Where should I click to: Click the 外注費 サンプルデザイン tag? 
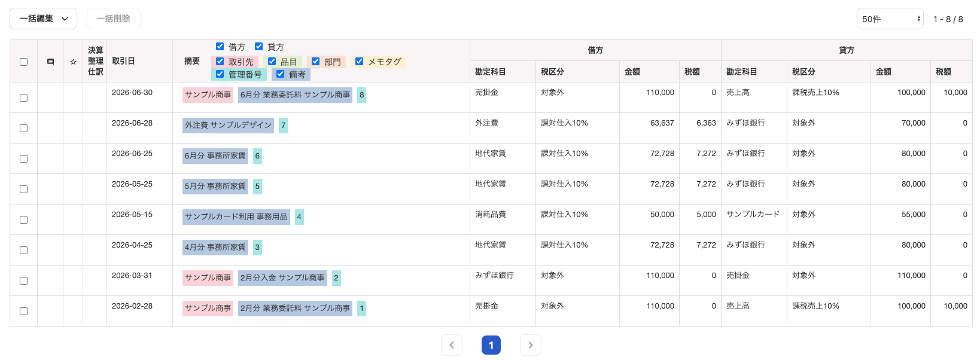pos(228,125)
